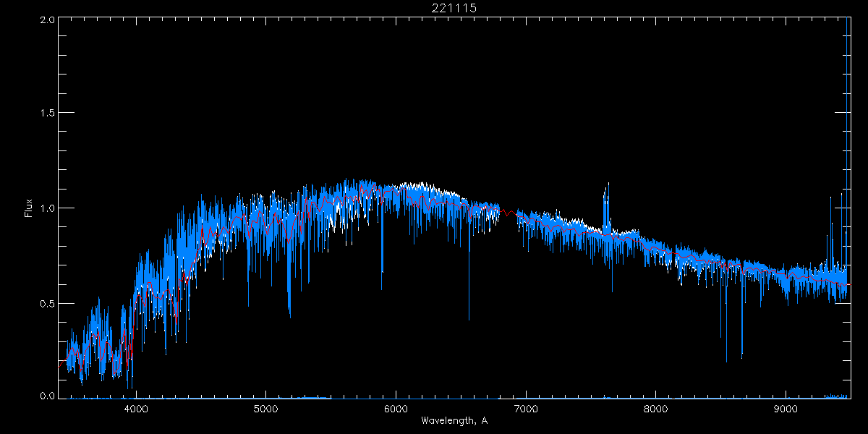Screen dimensions: 868x434
Task: Click the 2.0 flux tick label
Action: (x=47, y=20)
